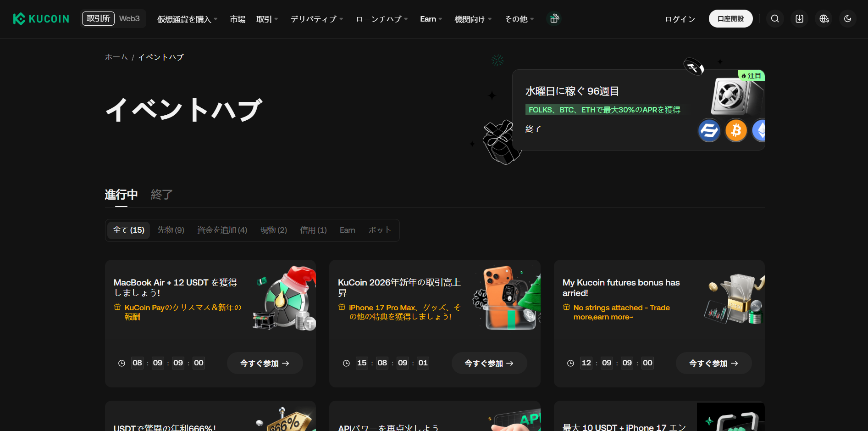Toggle dark mode with the moon icon

click(847, 19)
